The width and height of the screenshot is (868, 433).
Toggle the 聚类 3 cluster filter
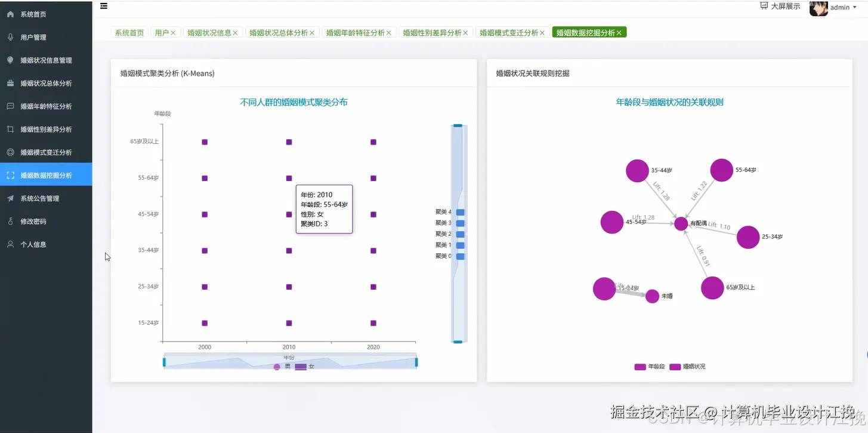450,223
